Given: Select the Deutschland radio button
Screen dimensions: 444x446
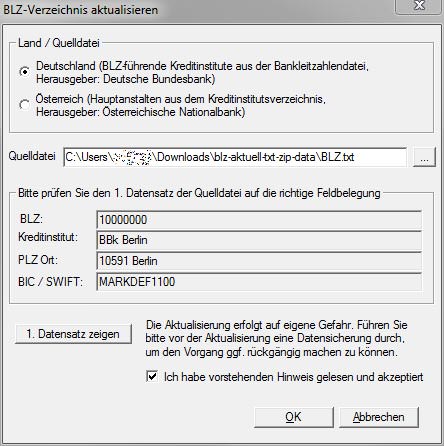Looking at the screenshot, I should pyautogui.click(x=25, y=72).
